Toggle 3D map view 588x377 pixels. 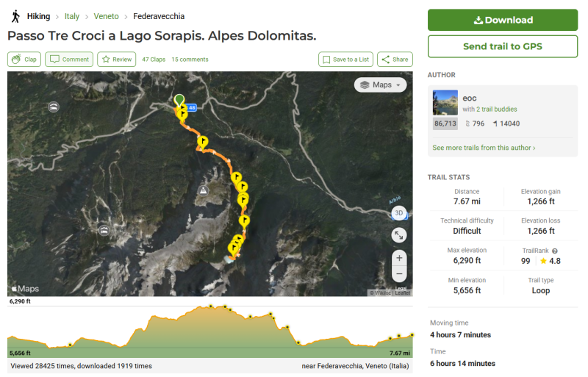pos(399,213)
